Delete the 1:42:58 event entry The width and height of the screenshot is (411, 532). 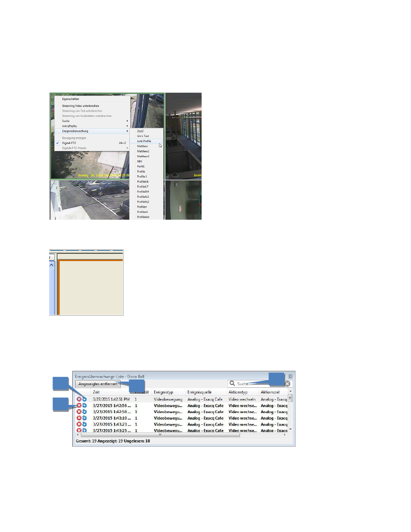pos(79,412)
